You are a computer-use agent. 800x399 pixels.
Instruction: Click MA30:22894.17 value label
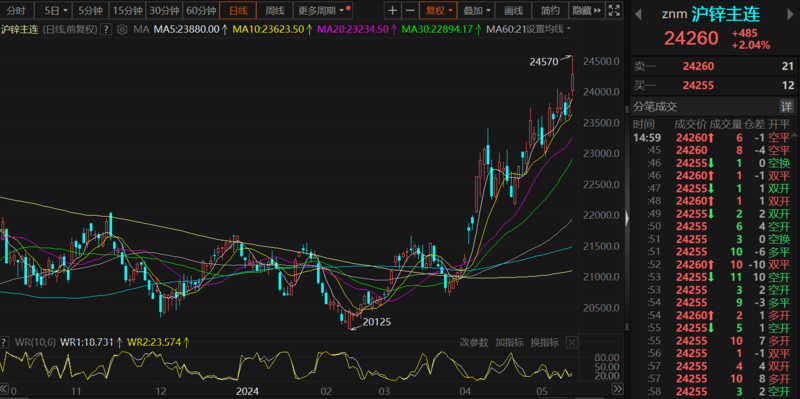[x=437, y=30]
